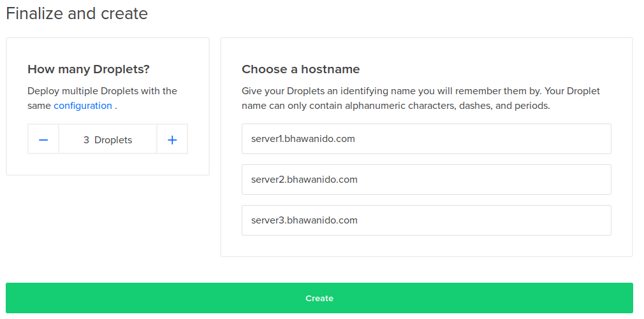
Task: Click the "How many Droplets?" heading
Action: pyautogui.click(x=93, y=69)
